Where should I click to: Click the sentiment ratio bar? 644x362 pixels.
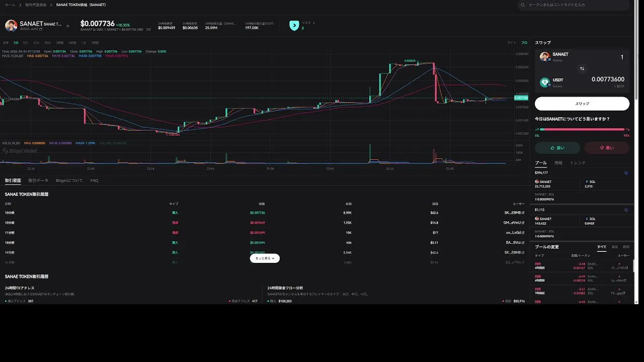point(582,129)
